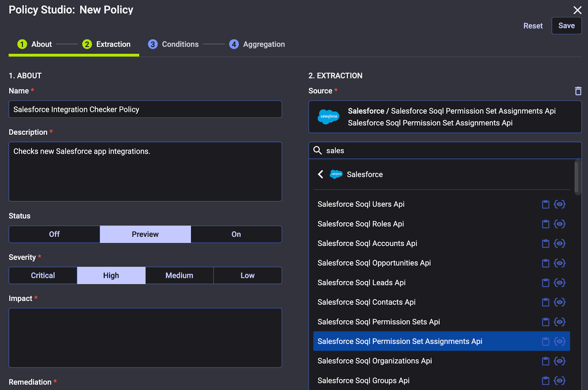Set Status to Preview

(145, 234)
